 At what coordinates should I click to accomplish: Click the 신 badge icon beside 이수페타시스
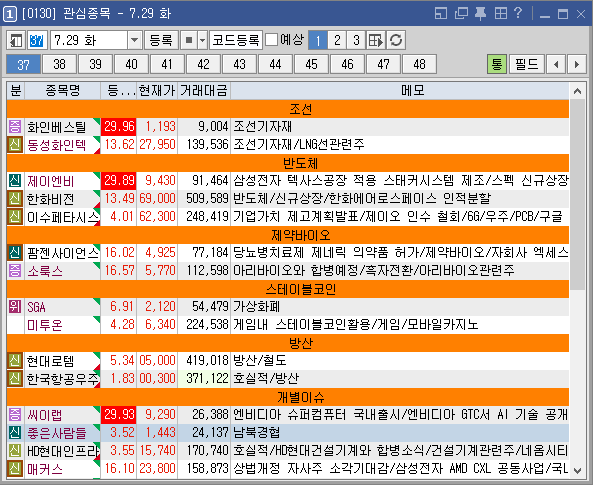(x=15, y=216)
